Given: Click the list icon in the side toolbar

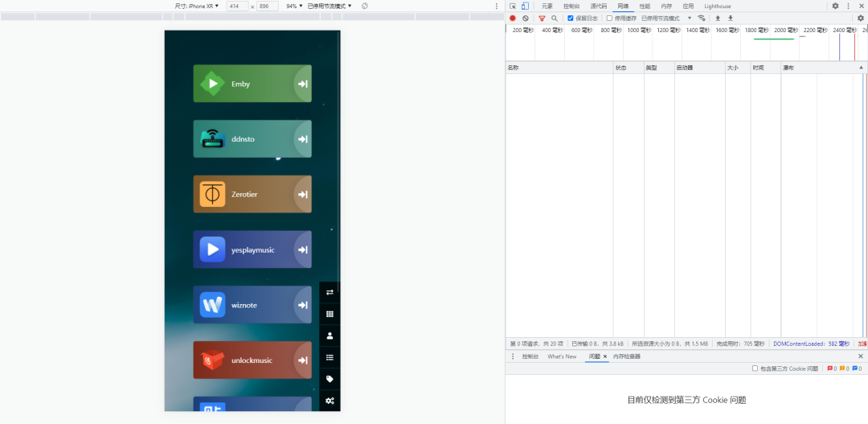Looking at the screenshot, I should pyautogui.click(x=330, y=357).
